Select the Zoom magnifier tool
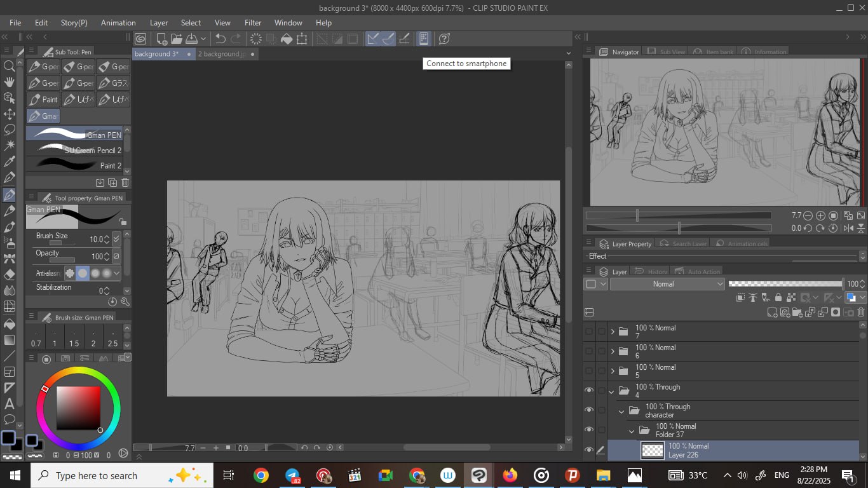Viewport: 868px width, 488px height. 10,66
